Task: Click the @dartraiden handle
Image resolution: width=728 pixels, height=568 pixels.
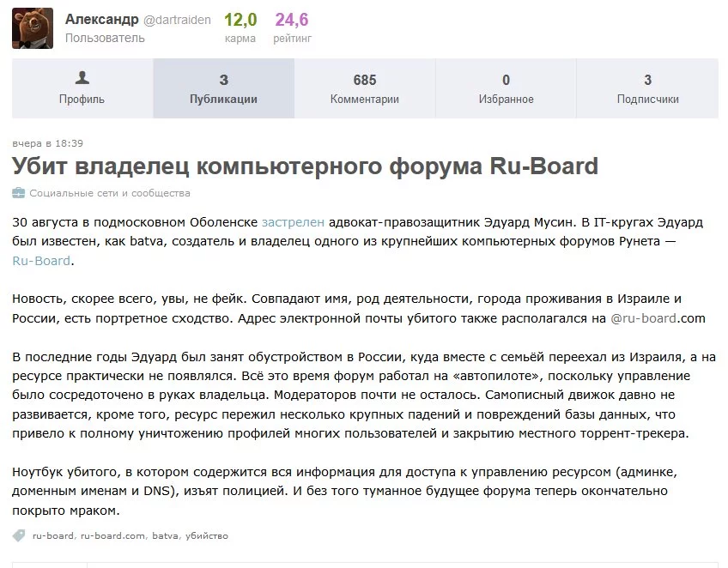Action: click(177, 20)
